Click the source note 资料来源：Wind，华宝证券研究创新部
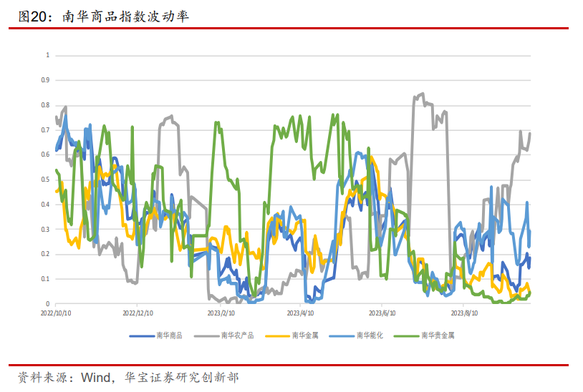The image size is (583, 392). (128, 378)
